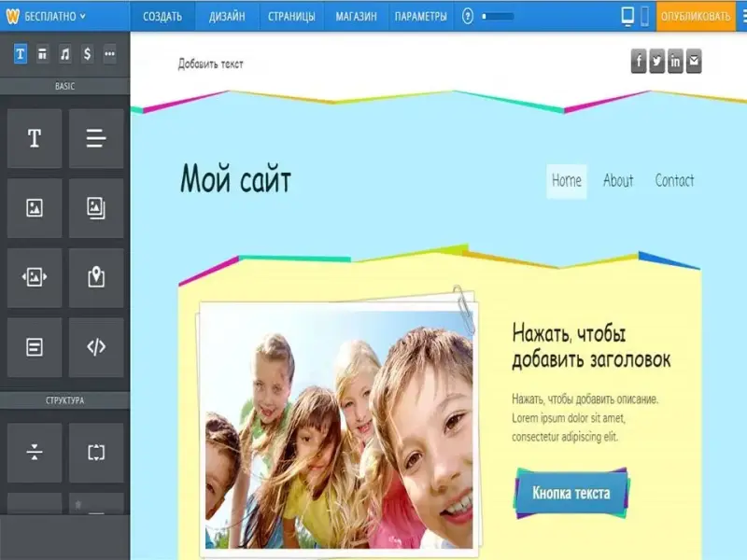Expand more element categories (three dots)
Image resolution: width=747 pixels, height=560 pixels.
[x=109, y=54]
